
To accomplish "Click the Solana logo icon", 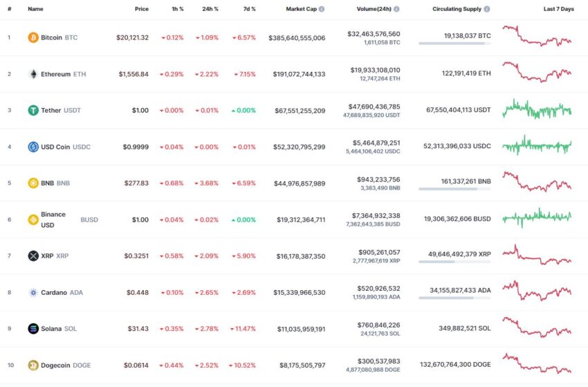I will [x=33, y=329].
